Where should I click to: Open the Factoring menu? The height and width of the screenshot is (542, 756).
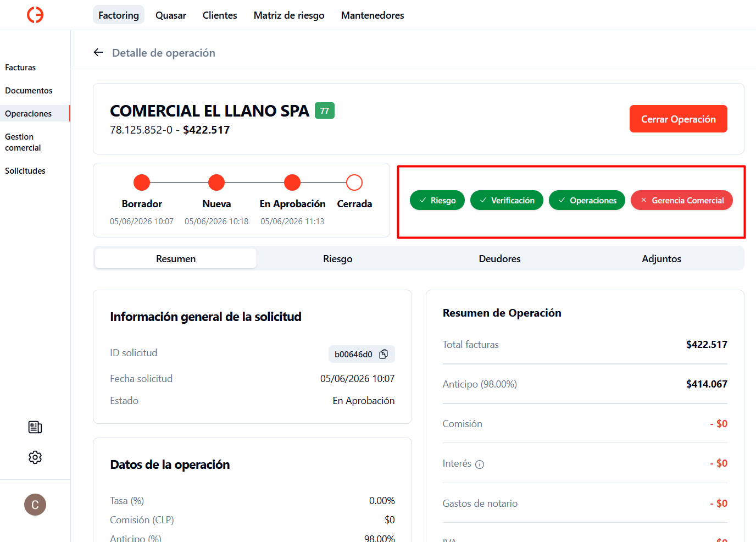(x=119, y=15)
